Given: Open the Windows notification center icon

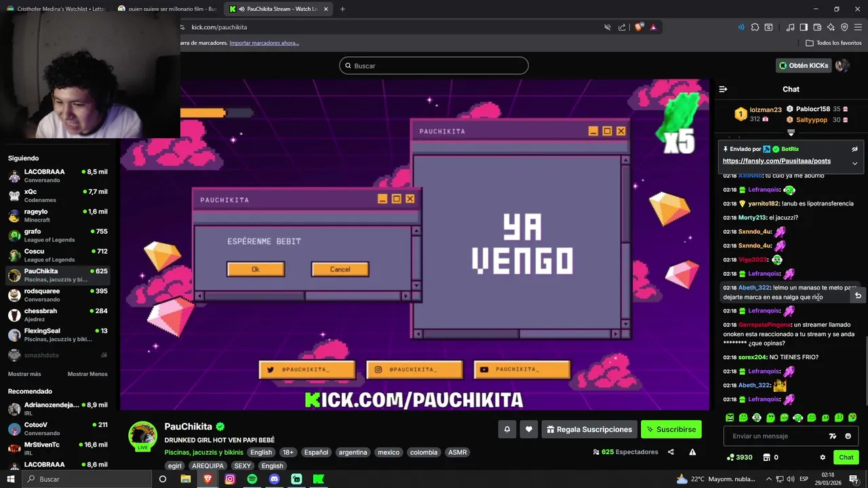Looking at the screenshot, I should [x=854, y=479].
